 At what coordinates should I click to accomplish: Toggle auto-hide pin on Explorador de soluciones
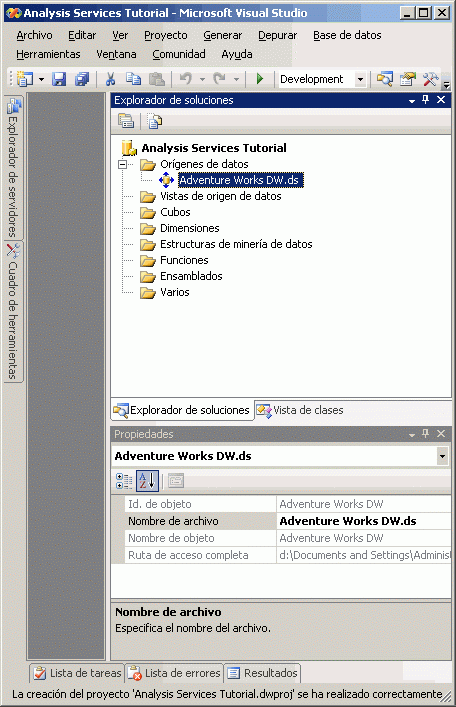click(425, 100)
